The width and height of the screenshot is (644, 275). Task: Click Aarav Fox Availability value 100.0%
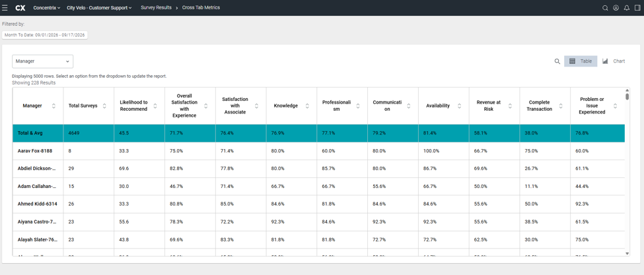431,151
